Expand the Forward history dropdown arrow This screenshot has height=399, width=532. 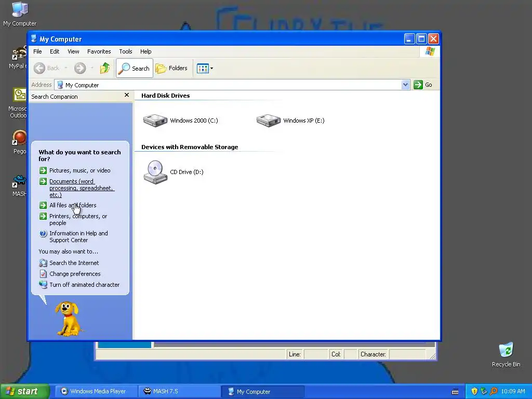pos(92,68)
